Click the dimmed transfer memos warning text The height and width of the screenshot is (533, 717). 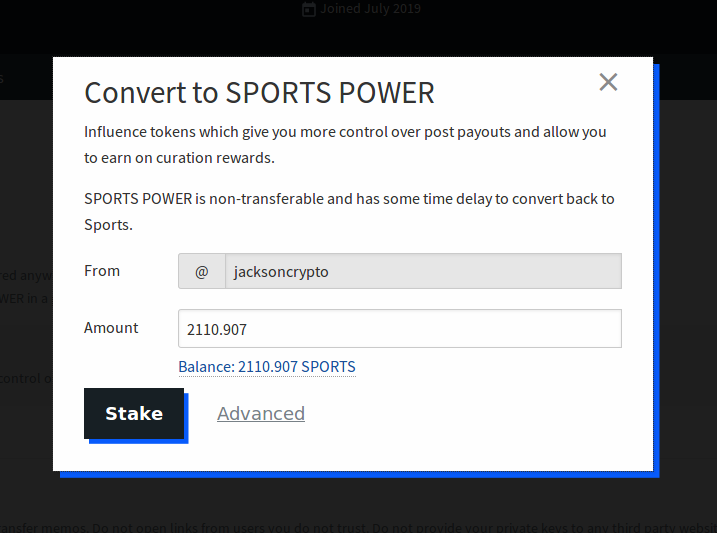[x=358, y=527]
